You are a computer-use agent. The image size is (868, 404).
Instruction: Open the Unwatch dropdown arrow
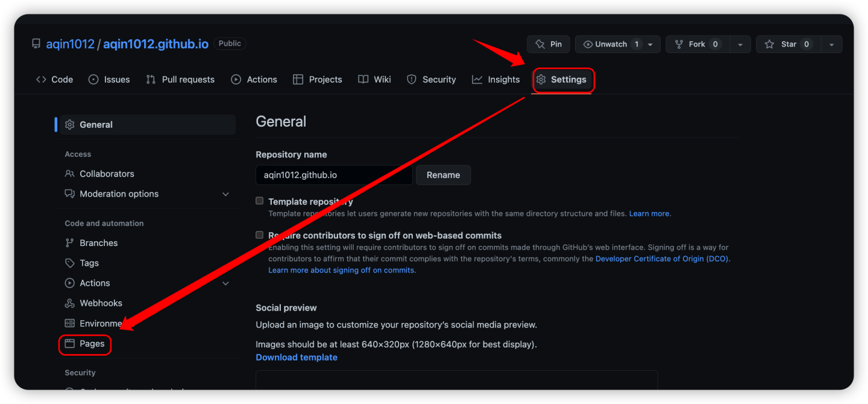[650, 45]
